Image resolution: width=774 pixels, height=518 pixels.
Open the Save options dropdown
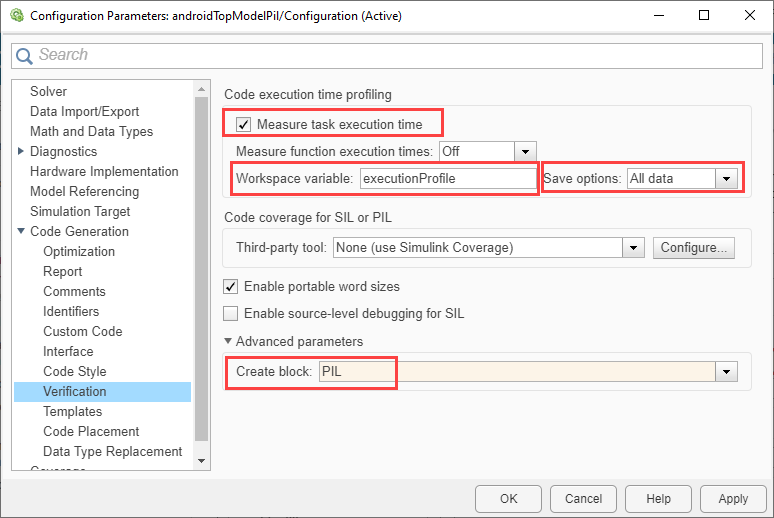click(x=727, y=179)
